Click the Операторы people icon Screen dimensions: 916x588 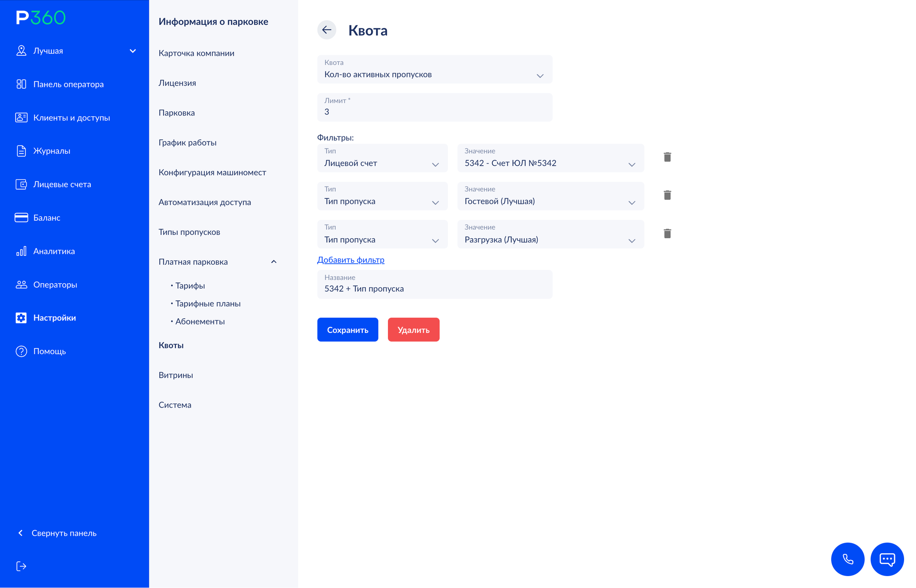click(21, 284)
